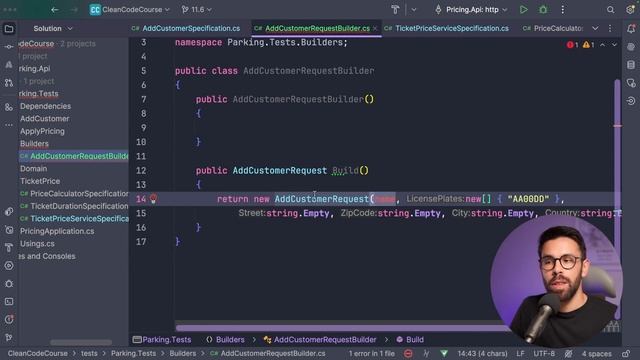Select the AddCustomer folder in the tree
Viewport: 640px width, 360px height.
(44, 119)
